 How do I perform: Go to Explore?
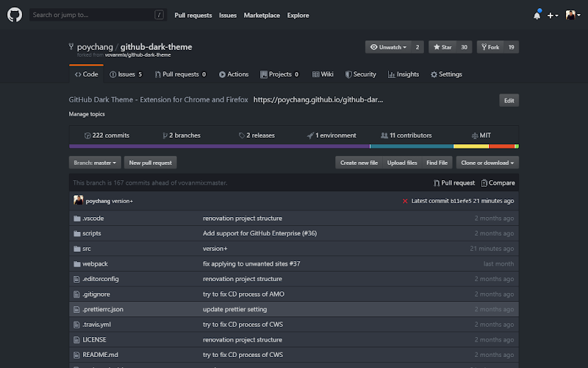(x=298, y=15)
